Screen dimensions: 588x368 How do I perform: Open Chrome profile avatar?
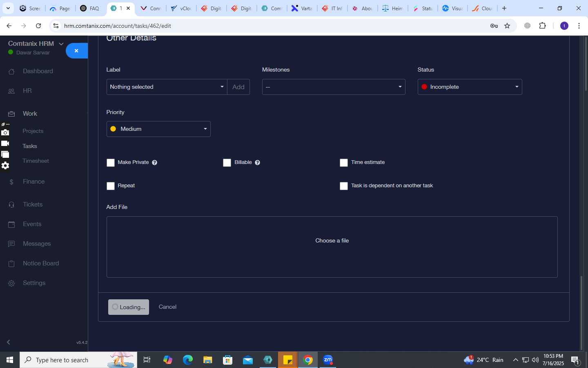(564, 26)
